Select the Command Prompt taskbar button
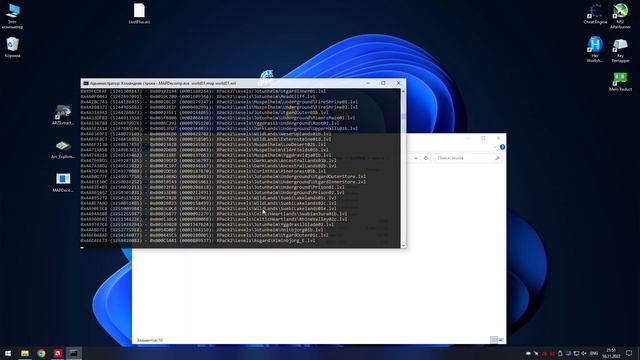The width and height of the screenshot is (640, 360). pyautogui.click(x=74, y=353)
